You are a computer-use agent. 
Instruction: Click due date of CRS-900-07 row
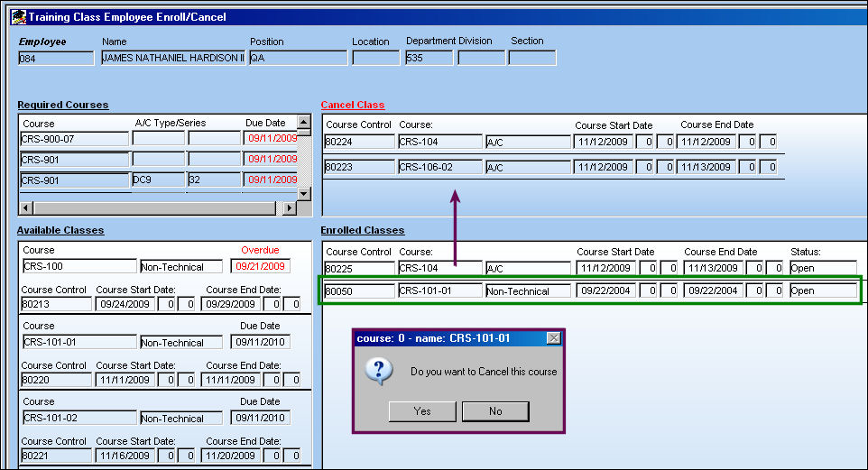click(x=271, y=138)
